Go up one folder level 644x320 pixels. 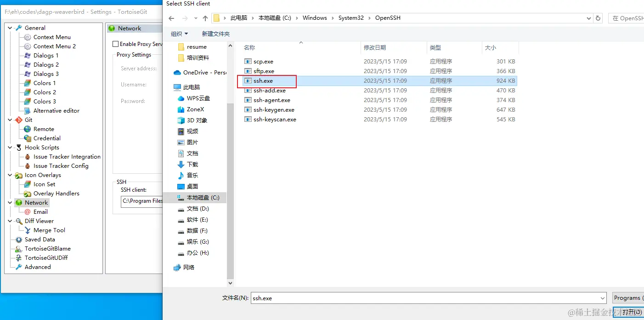click(205, 17)
